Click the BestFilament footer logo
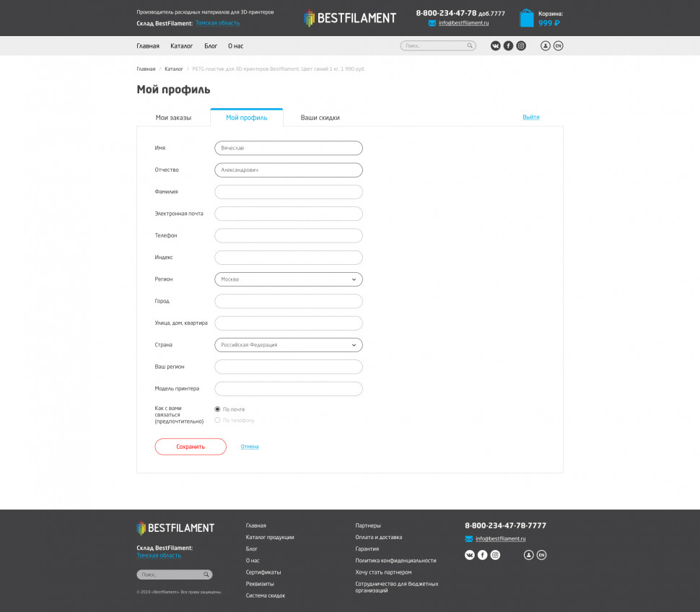The image size is (700, 612). [x=175, y=528]
